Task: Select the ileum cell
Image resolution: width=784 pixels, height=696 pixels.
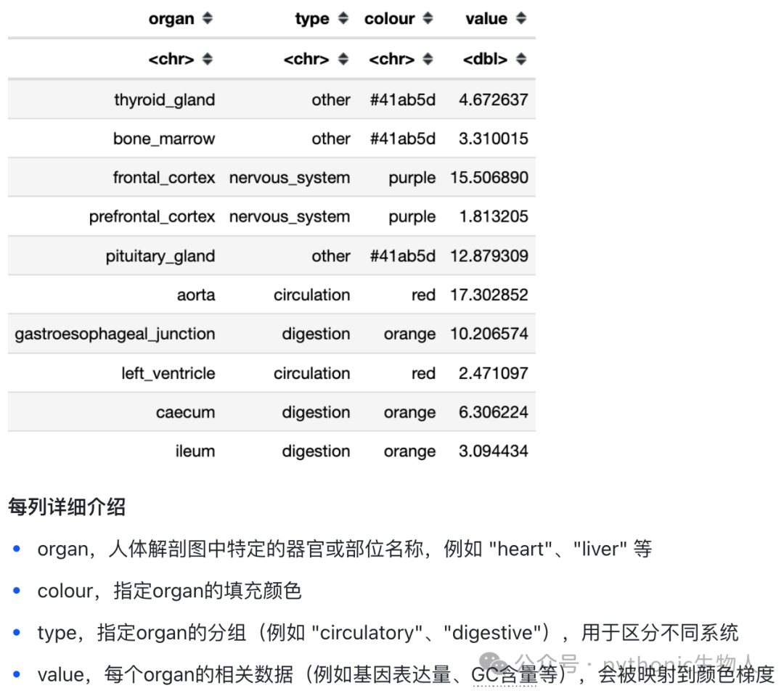Action: point(195,451)
